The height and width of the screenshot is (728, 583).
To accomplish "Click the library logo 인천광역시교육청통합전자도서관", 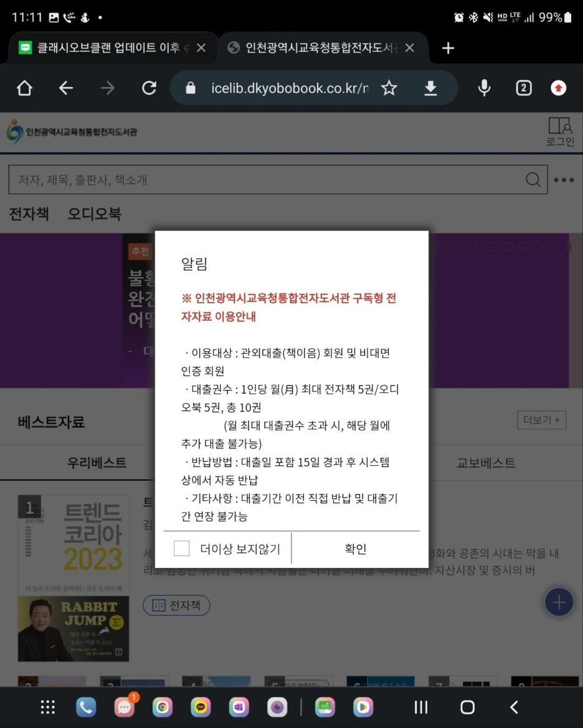I will (x=72, y=132).
